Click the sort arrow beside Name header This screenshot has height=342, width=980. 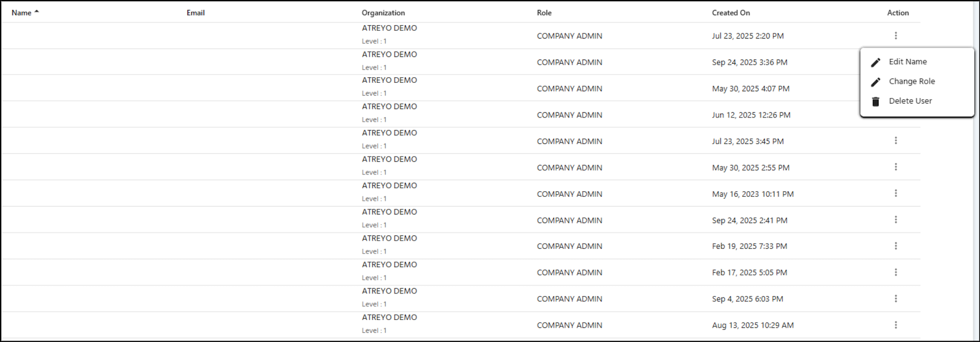click(37, 12)
